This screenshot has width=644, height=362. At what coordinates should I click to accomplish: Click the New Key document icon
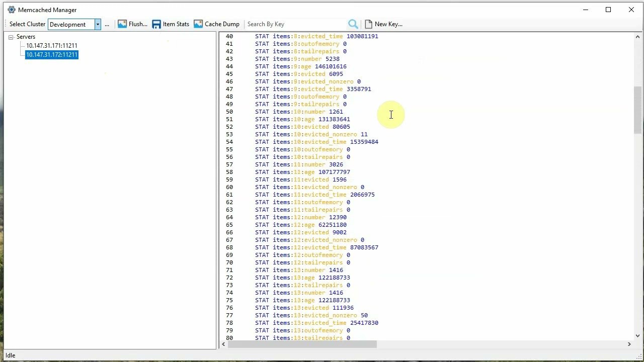tap(369, 24)
